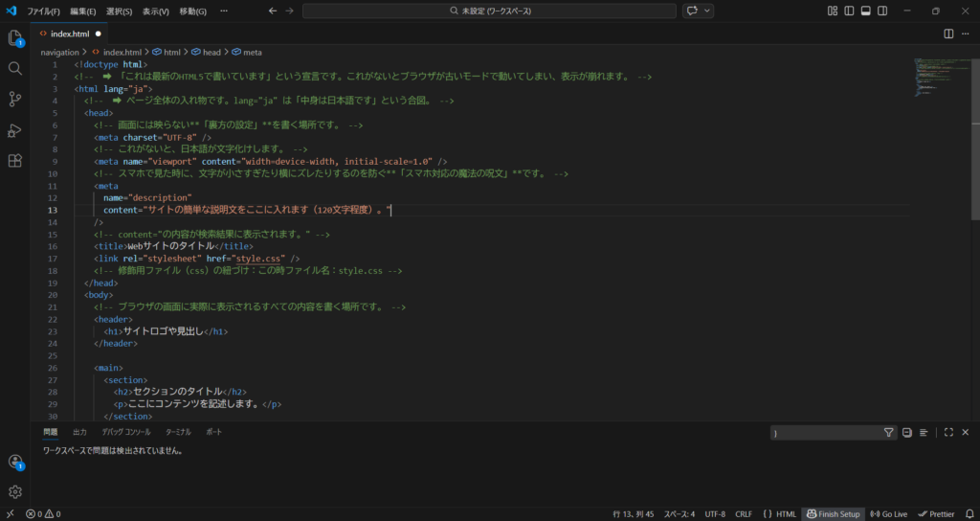Switch to the ターミナル panel tab
This screenshot has height=521, width=980.
tap(178, 432)
